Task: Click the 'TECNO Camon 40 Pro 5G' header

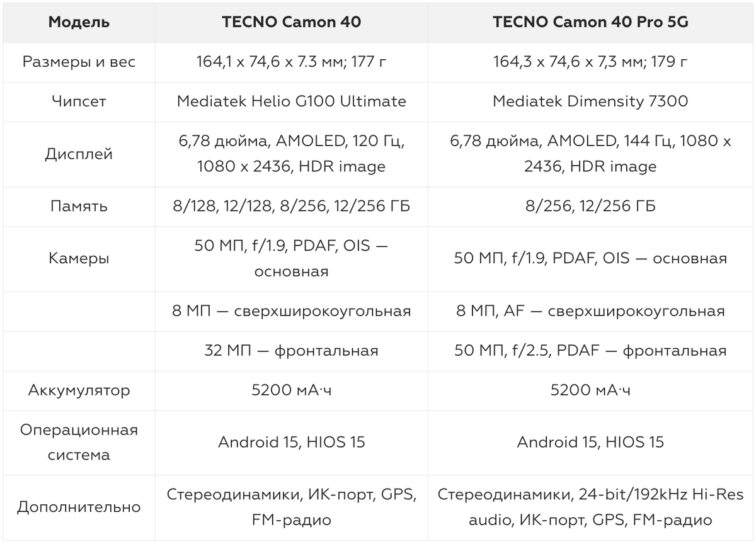Action: pos(590,22)
